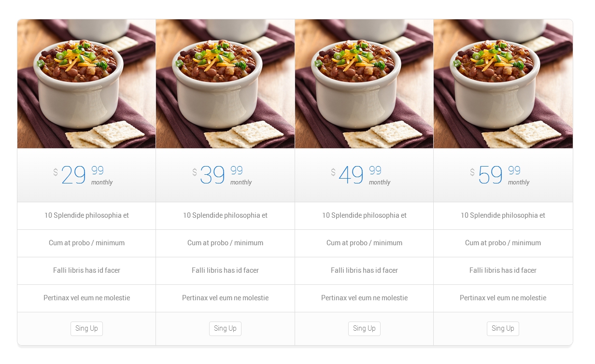Viewport: 595px width, 364px height.
Task: Click Sing Up button under $29 plan
Action: point(86,328)
